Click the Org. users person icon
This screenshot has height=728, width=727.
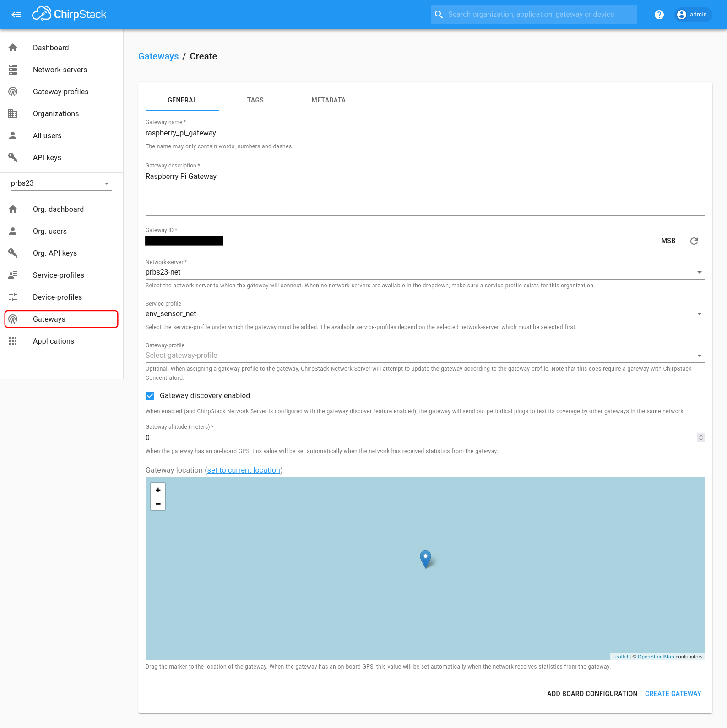(13, 231)
